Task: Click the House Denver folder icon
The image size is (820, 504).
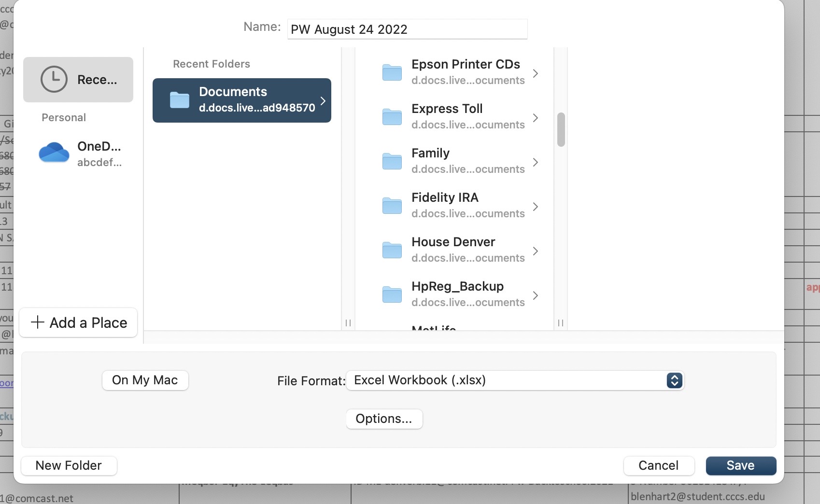Action: tap(392, 250)
